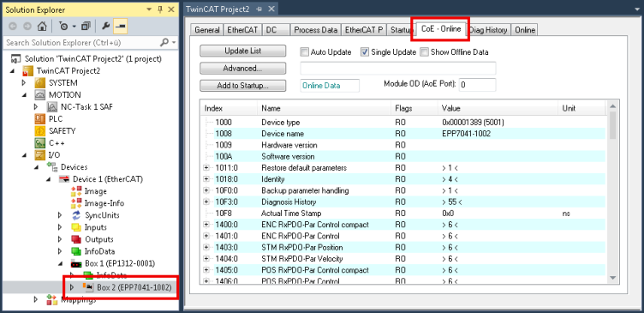This screenshot has width=644, height=313.
Task: Select the SYSTEM node icon
Action: [x=40, y=82]
